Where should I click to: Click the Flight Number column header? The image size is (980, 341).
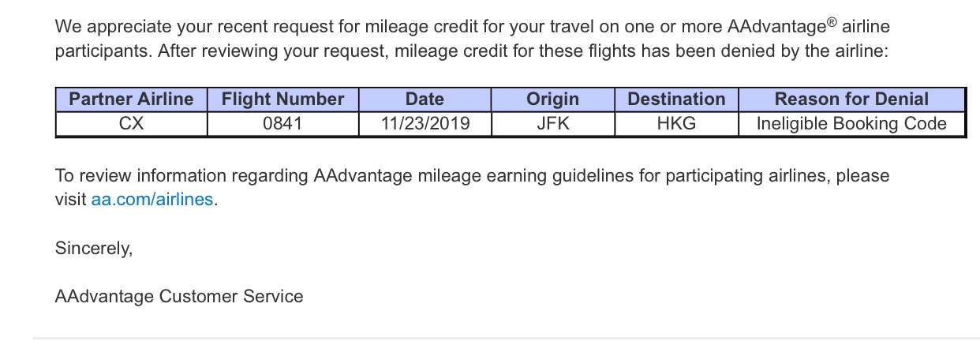pyautogui.click(x=282, y=99)
